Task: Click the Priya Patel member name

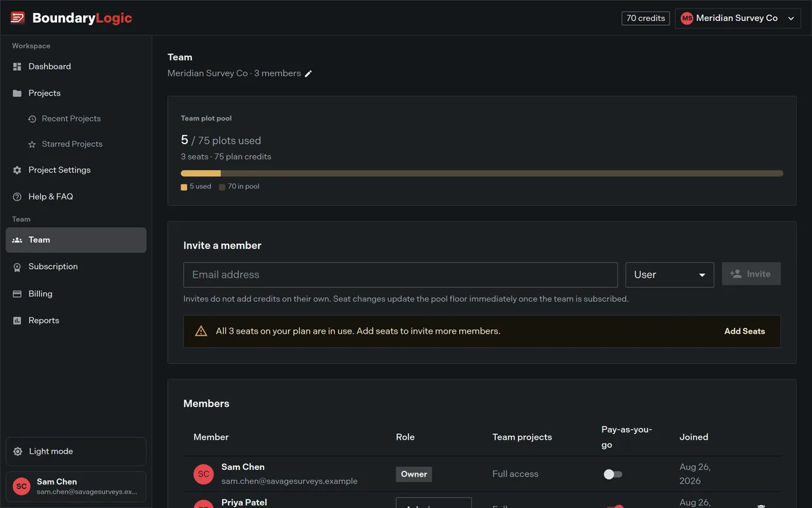Action: pyautogui.click(x=244, y=502)
